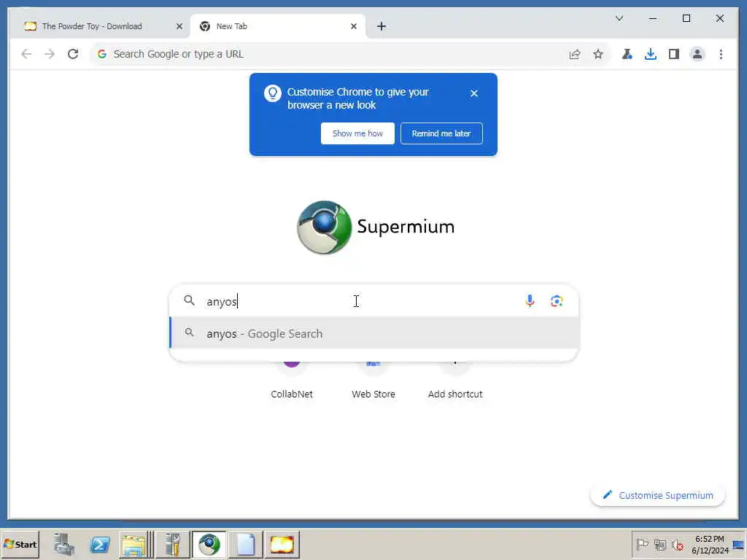Launch Server Manager from the taskbar
This screenshot has height=560, width=747.
[x=63, y=544]
